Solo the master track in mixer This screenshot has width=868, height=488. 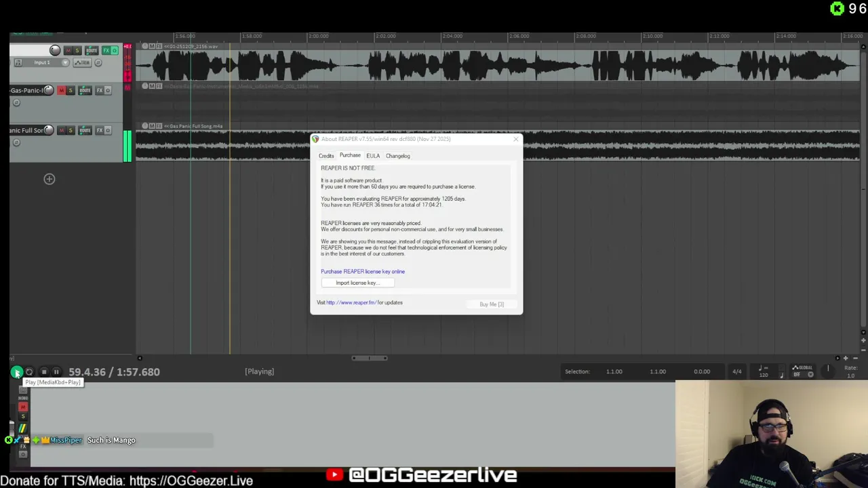click(x=22, y=415)
